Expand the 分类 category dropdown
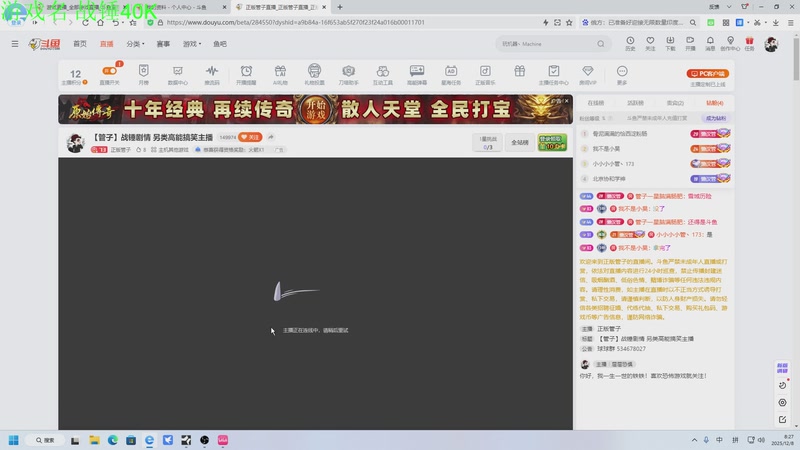800x450 pixels. tap(135, 44)
